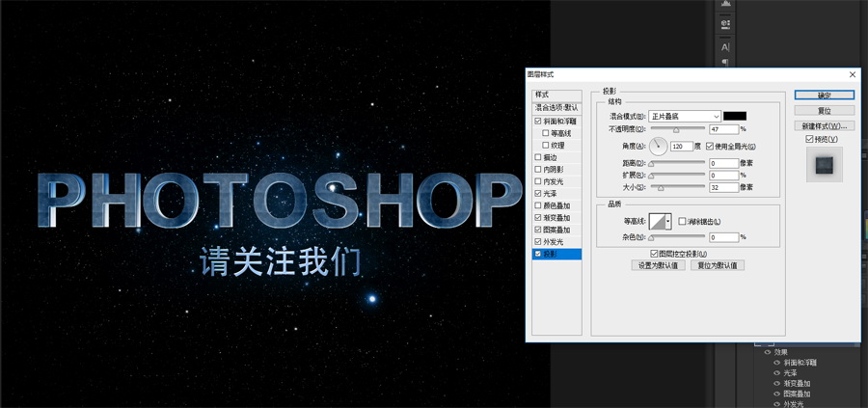Click the 大小 slider track
Viewport: 868px width, 408px height.
click(677, 188)
